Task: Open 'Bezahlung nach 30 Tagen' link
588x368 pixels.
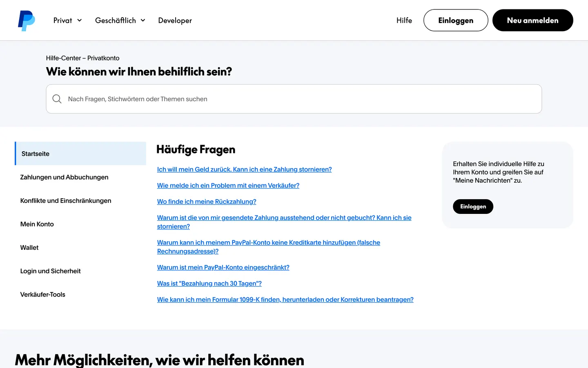Action: 209,283
